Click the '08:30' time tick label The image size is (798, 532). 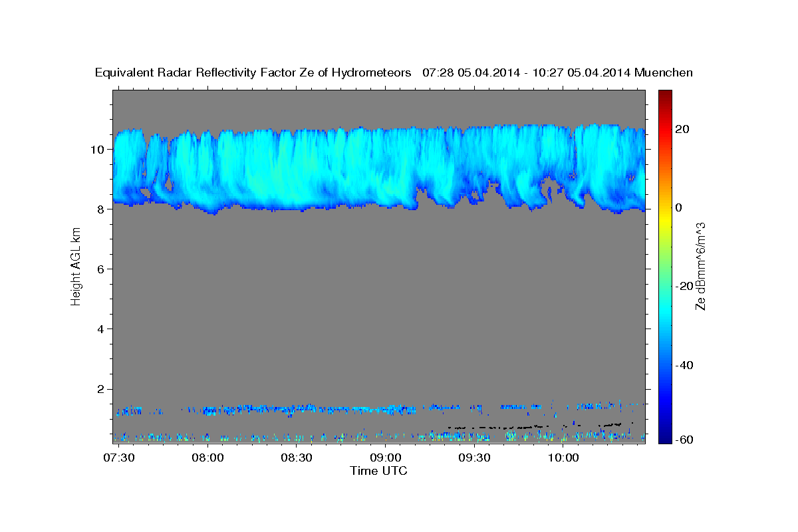coord(297,458)
